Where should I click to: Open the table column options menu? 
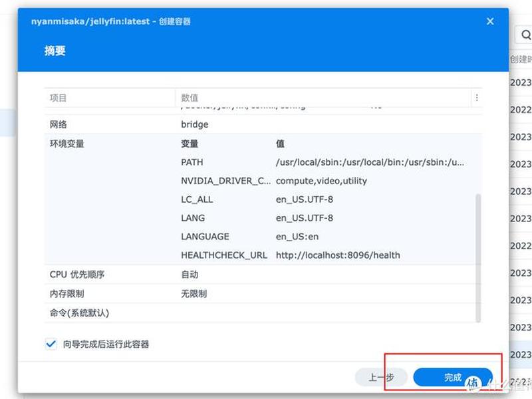click(477, 98)
